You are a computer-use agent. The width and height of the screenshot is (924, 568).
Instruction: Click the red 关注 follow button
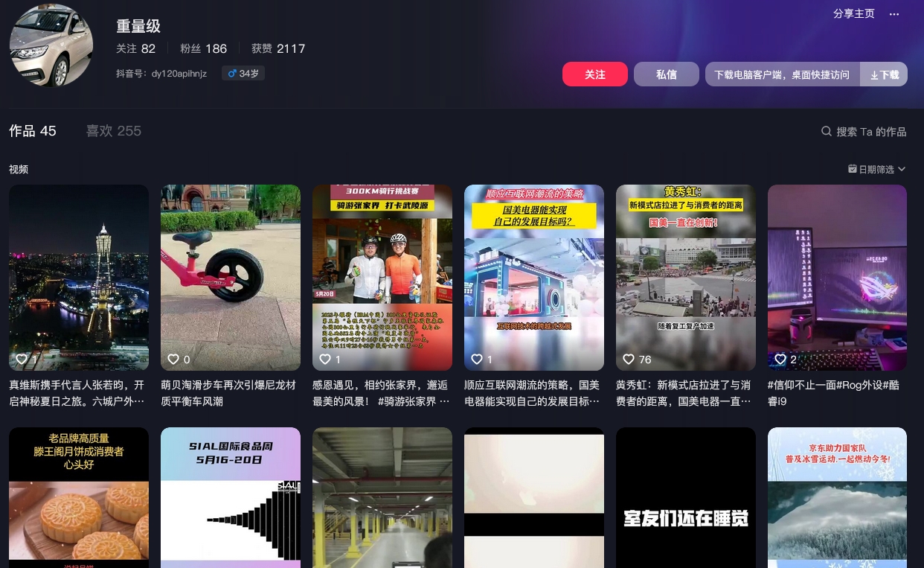595,74
